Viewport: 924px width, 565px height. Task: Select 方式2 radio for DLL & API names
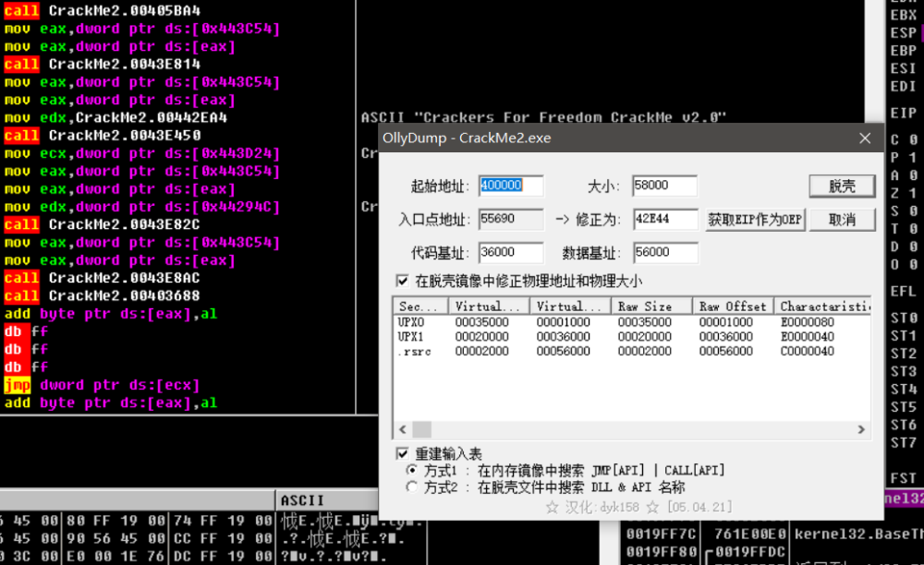coord(412,487)
